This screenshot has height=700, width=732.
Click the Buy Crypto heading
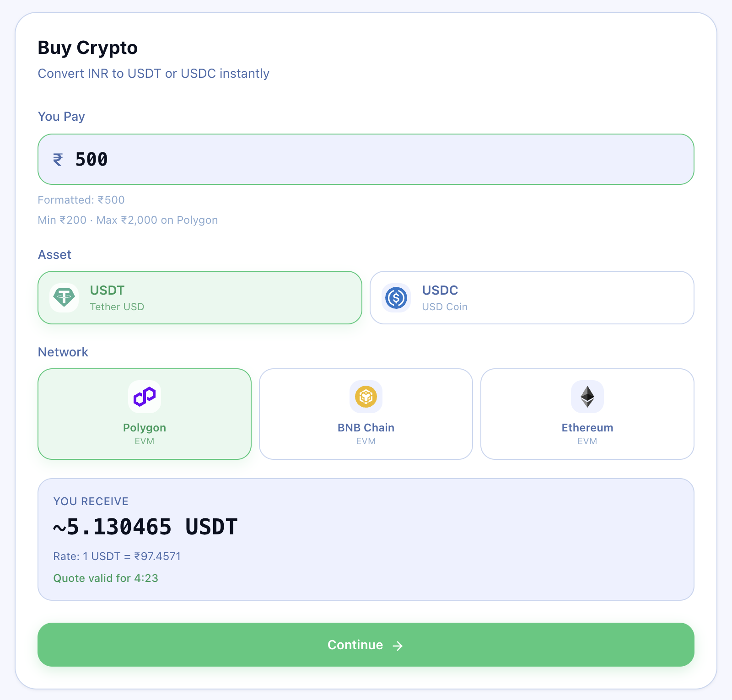point(87,48)
